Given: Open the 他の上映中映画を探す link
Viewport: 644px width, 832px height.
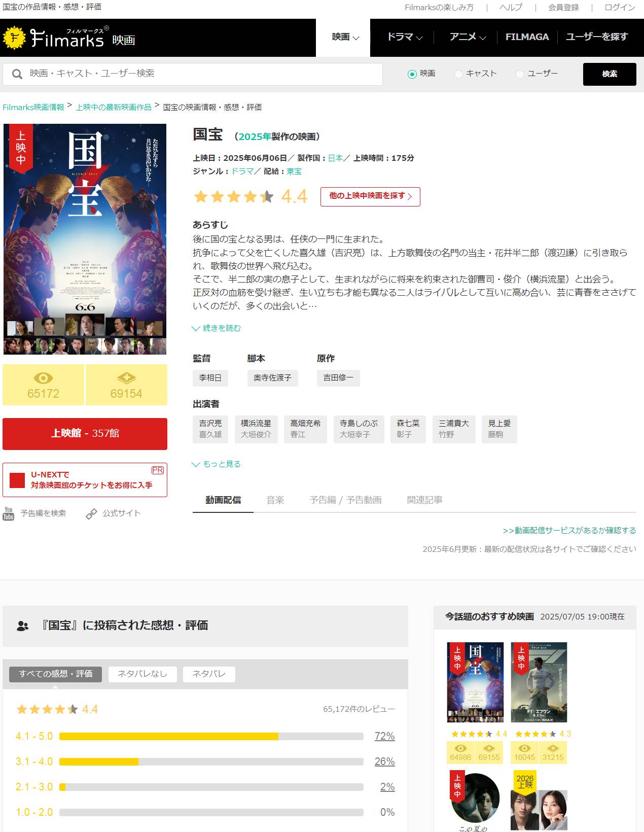Looking at the screenshot, I should (x=370, y=196).
